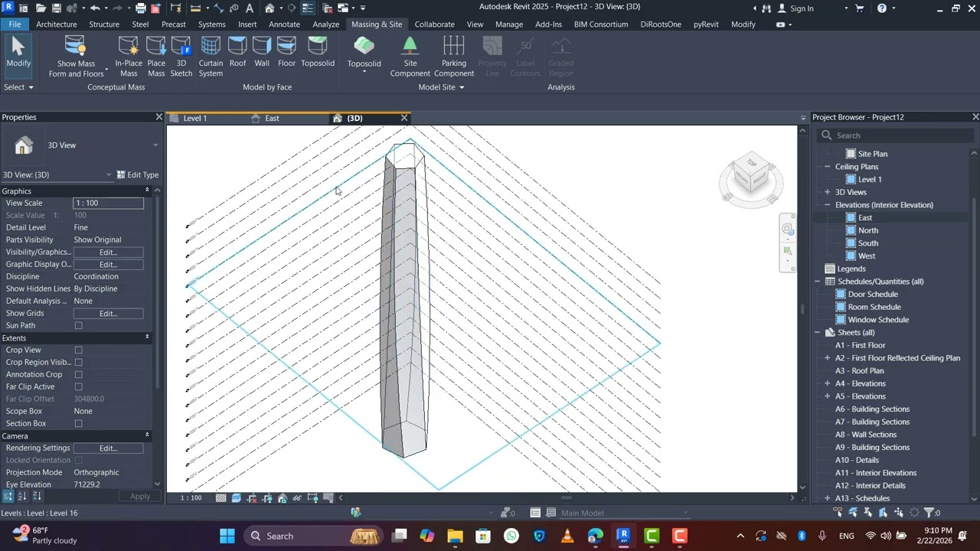Image resolution: width=980 pixels, height=551 pixels.
Task: Select Curtain System by face
Action: tap(211, 57)
